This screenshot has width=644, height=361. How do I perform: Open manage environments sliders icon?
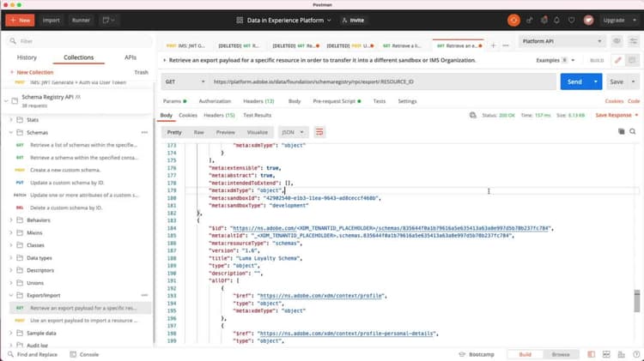[x=633, y=41]
